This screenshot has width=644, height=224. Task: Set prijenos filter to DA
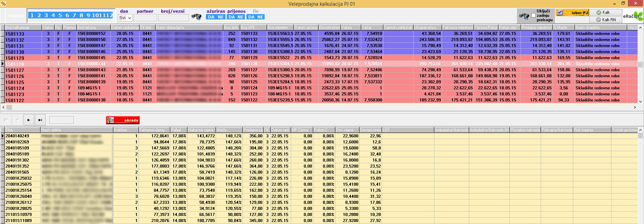(231, 17)
